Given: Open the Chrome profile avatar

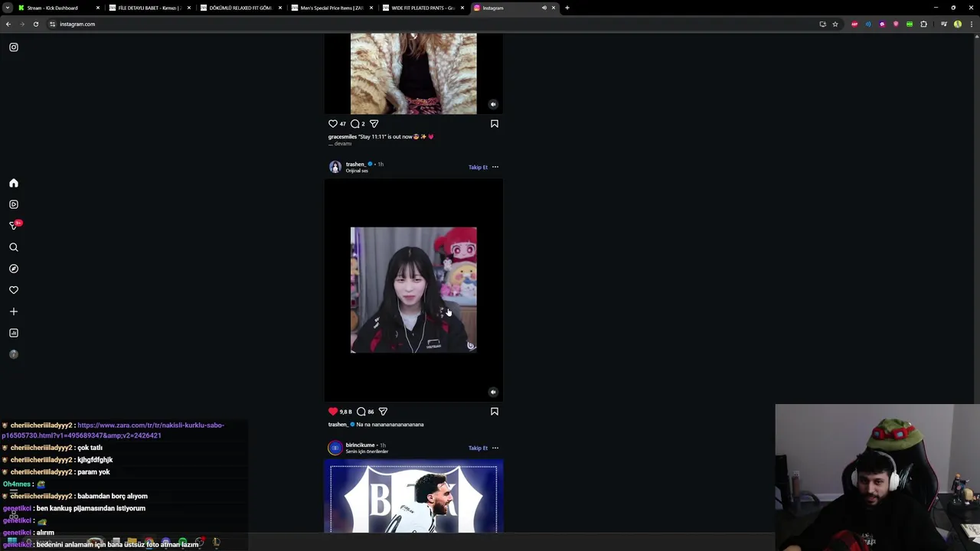Looking at the screenshot, I should pos(958,24).
